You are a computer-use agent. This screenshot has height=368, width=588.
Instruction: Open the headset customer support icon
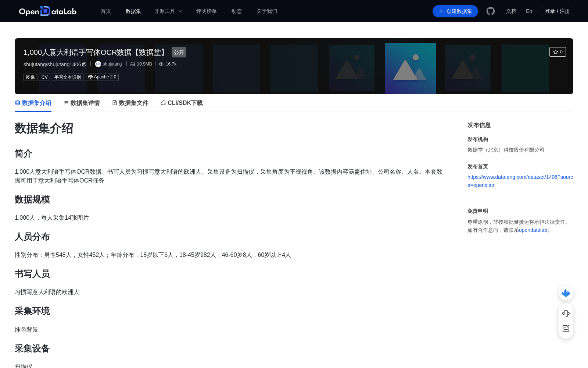(x=566, y=313)
